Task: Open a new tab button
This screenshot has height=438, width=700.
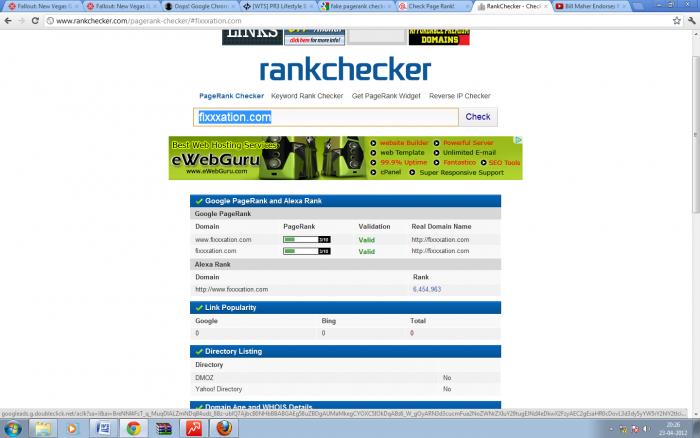Action: point(638,6)
